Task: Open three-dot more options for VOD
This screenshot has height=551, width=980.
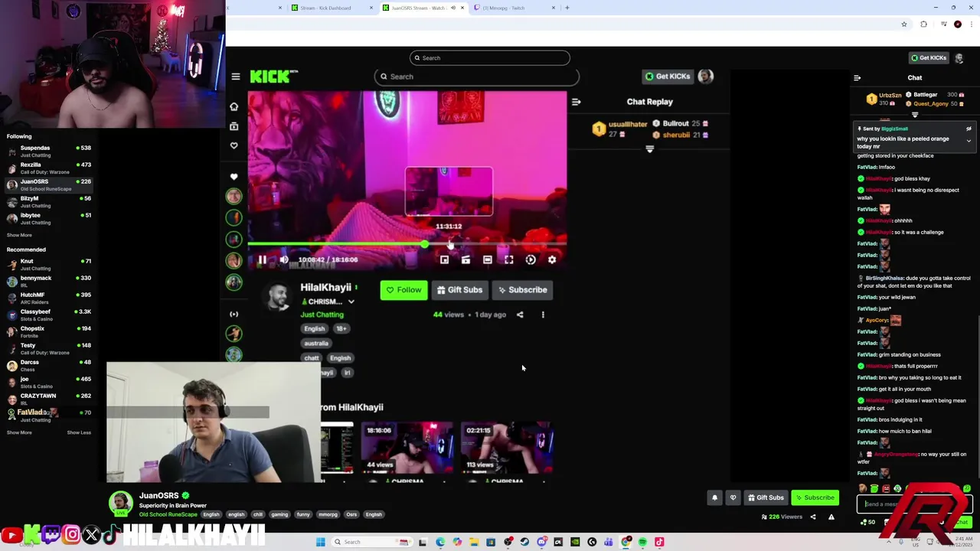Action: click(543, 315)
